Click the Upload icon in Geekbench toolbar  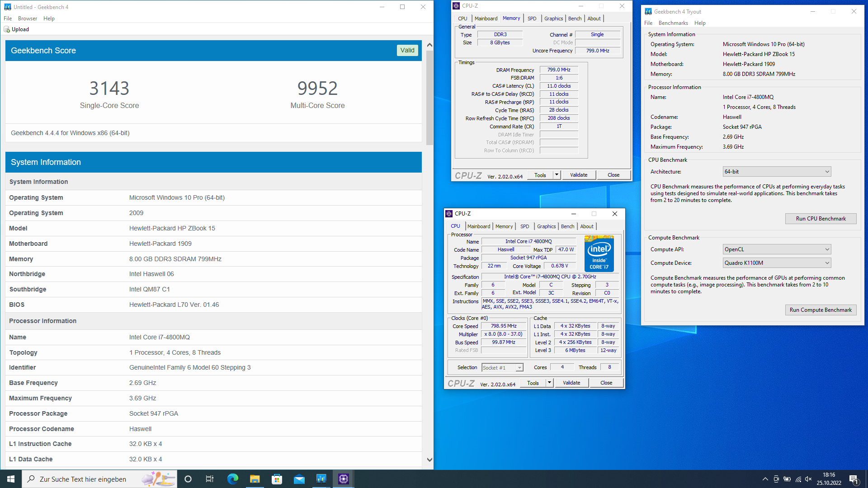(7, 29)
